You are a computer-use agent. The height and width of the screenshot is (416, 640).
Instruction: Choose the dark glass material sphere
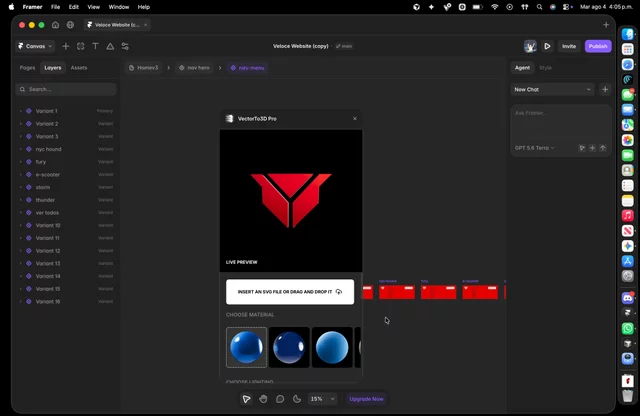tap(289, 347)
